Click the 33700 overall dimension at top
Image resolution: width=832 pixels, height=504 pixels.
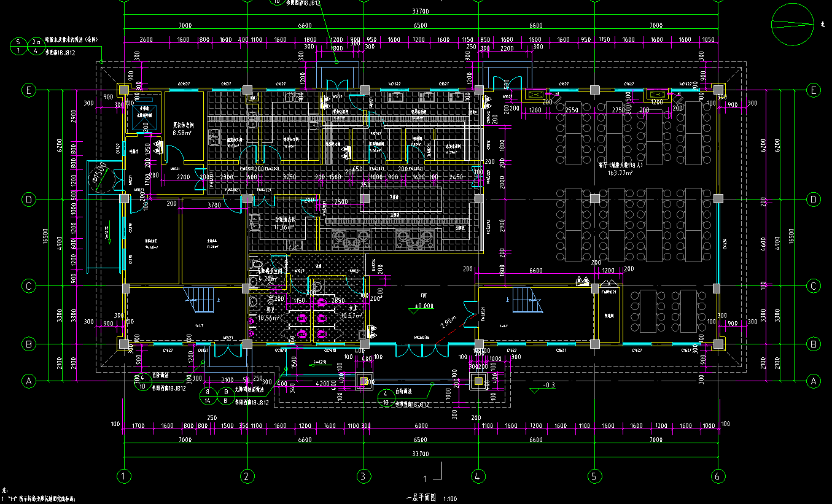click(x=421, y=12)
